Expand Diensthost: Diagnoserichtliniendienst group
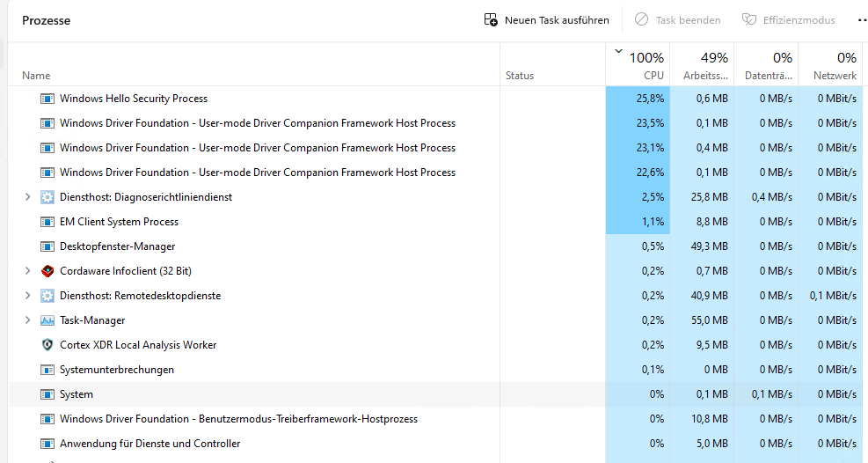Viewport: 868px width, 463px height. tap(27, 197)
